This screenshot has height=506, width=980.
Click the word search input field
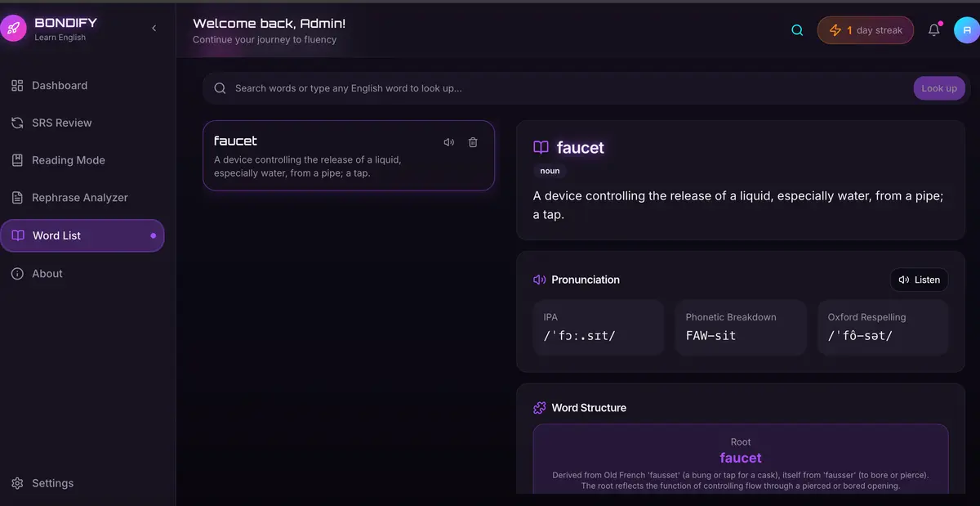(563, 88)
